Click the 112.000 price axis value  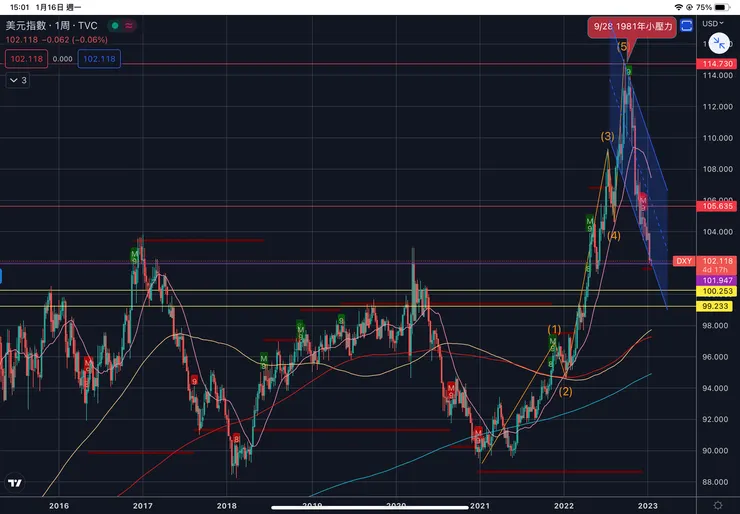pos(718,107)
